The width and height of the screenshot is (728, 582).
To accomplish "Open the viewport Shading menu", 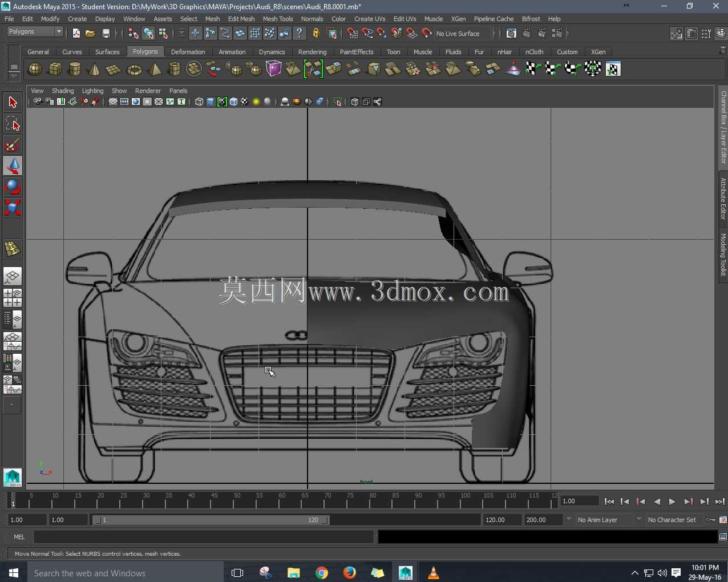I will pos(63,91).
